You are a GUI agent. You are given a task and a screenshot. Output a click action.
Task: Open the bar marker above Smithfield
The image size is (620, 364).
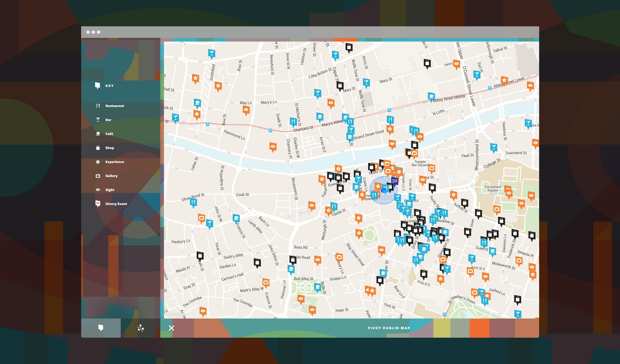pos(212,54)
